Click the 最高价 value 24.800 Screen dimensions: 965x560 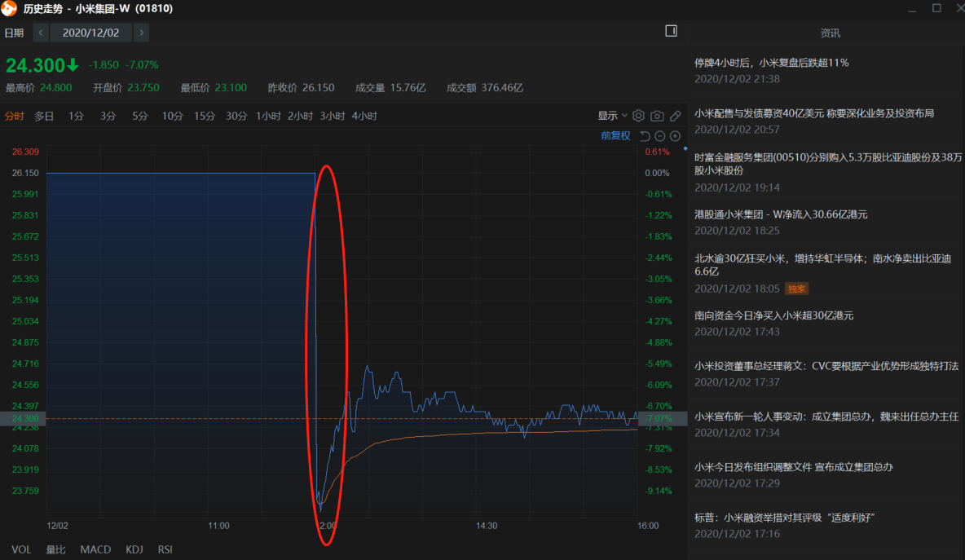click(55, 88)
